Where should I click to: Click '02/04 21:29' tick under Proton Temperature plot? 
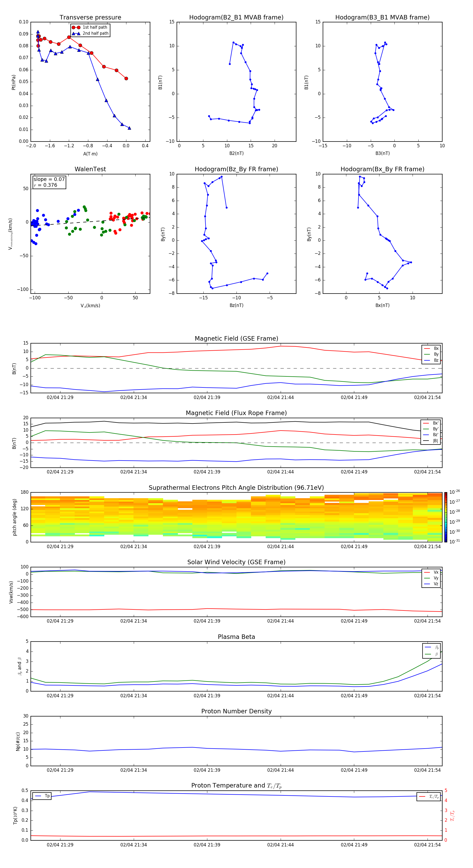[60, 845]
